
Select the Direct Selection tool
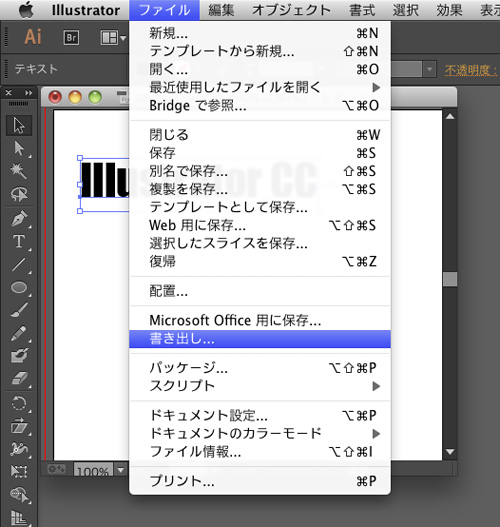[19, 149]
